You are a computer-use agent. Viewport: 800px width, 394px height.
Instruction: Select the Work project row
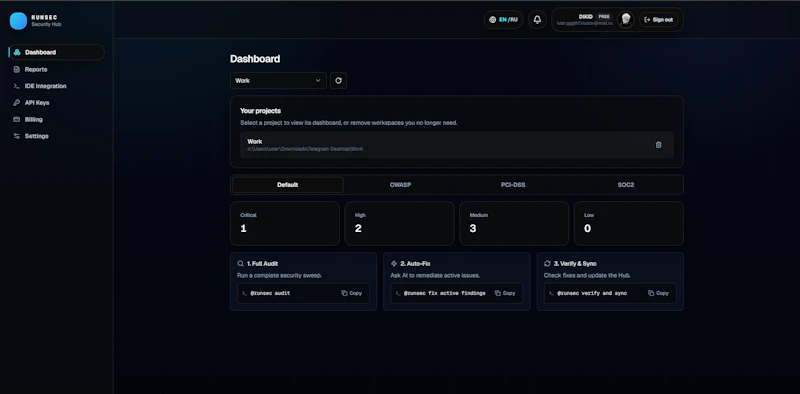(457, 145)
